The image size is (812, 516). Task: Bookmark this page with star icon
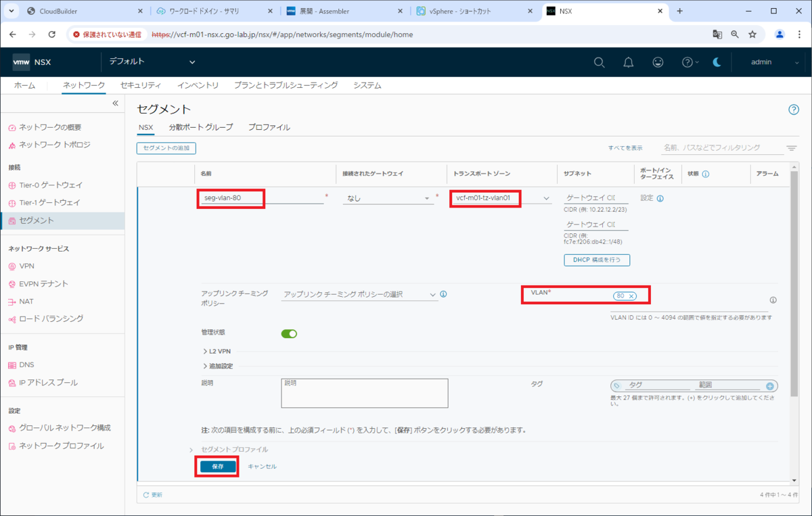point(752,34)
